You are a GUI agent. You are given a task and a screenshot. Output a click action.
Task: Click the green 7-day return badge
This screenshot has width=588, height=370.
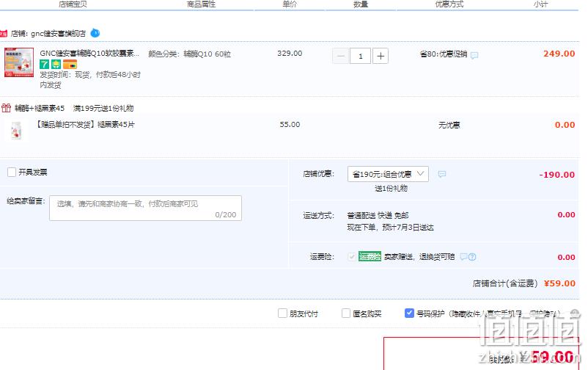44,64
